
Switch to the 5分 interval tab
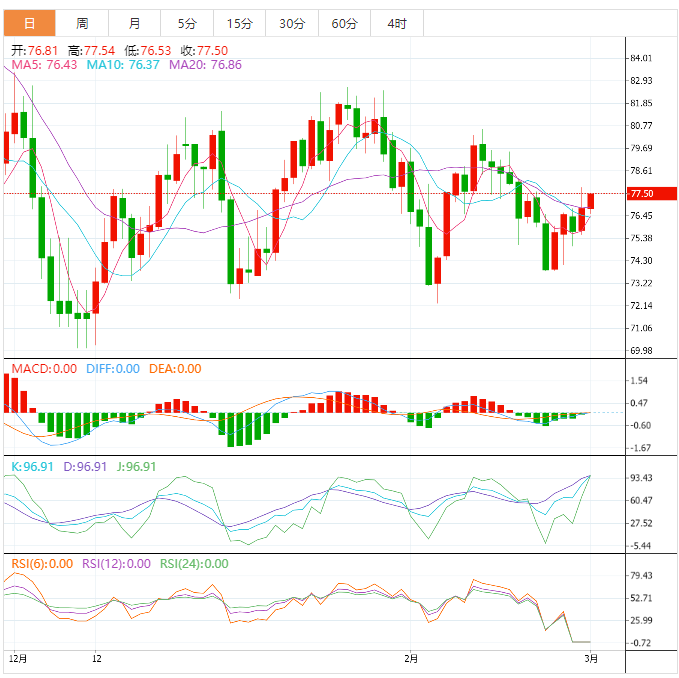click(187, 23)
